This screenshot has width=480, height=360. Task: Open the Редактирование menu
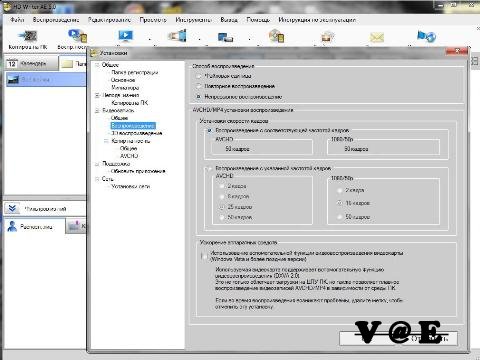(109, 20)
